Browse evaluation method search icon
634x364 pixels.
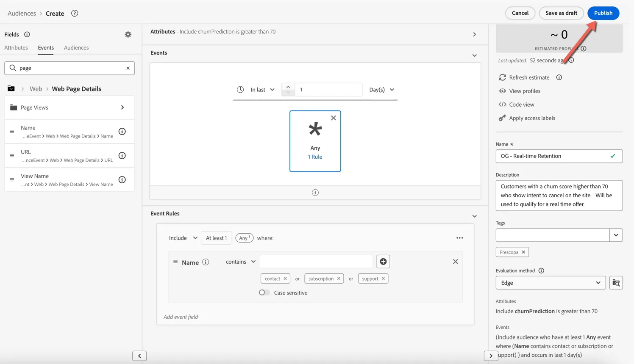pos(616,283)
